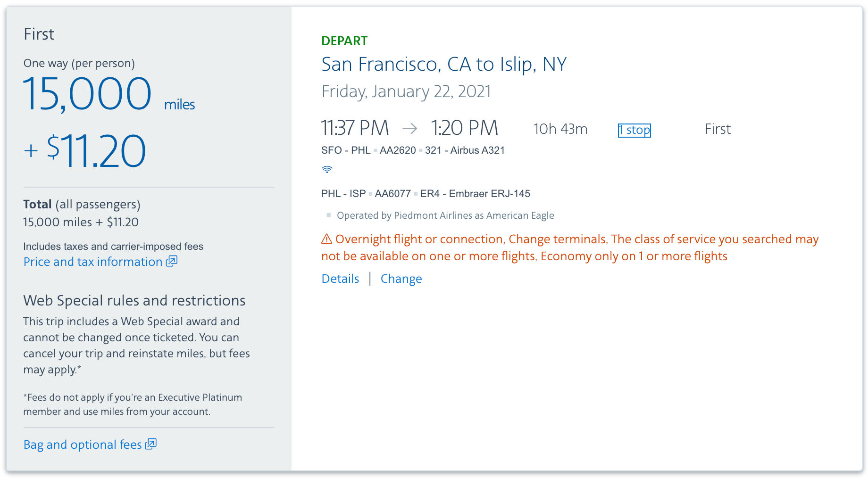
Task: Click the external-link icon beside Price and tax information
Action: click(x=172, y=261)
